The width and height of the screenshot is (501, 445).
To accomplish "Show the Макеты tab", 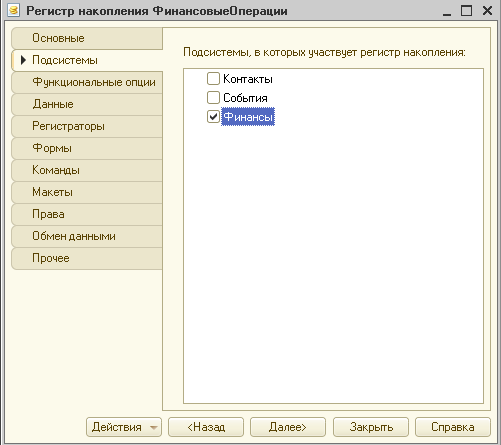I will (x=87, y=192).
